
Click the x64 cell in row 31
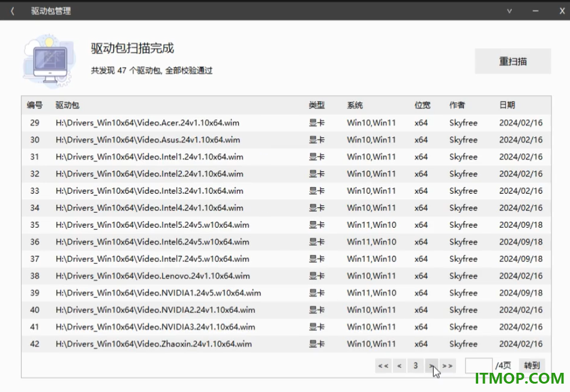pyautogui.click(x=421, y=157)
